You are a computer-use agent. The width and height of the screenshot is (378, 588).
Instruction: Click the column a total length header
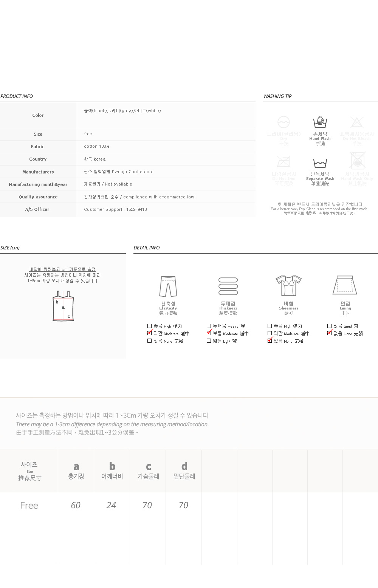click(x=76, y=471)
